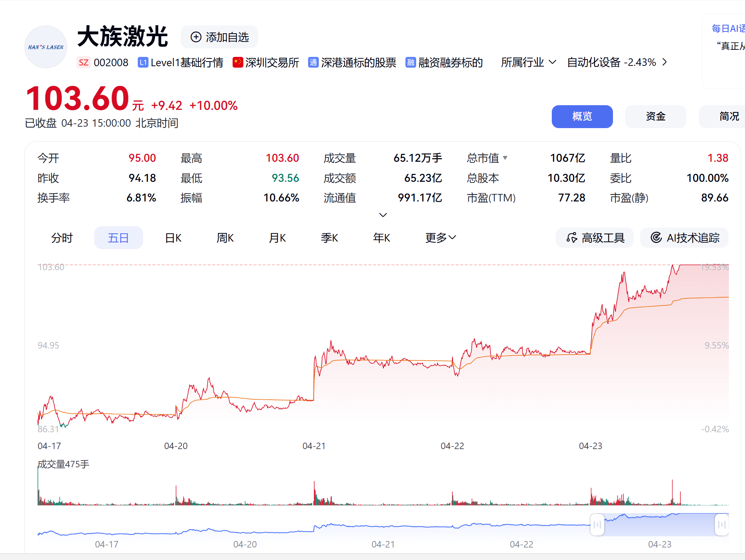The height and width of the screenshot is (560, 745).
Task: Open the 资金 section button
Action: click(655, 116)
